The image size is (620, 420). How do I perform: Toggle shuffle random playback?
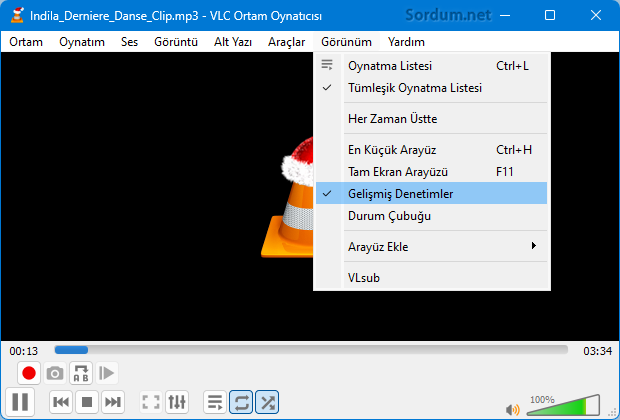267,402
